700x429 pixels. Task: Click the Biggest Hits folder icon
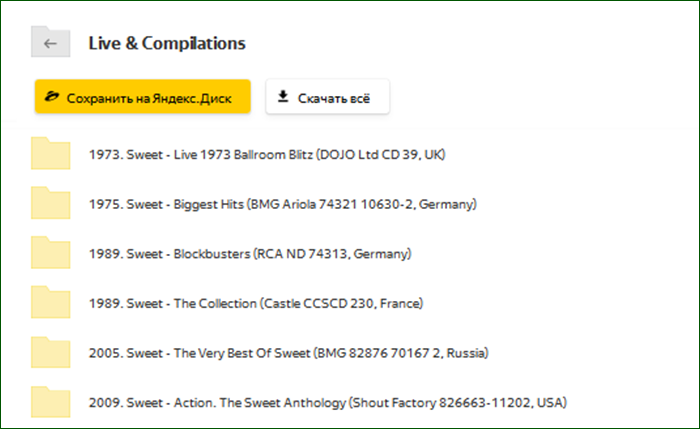pyautogui.click(x=50, y=203)
